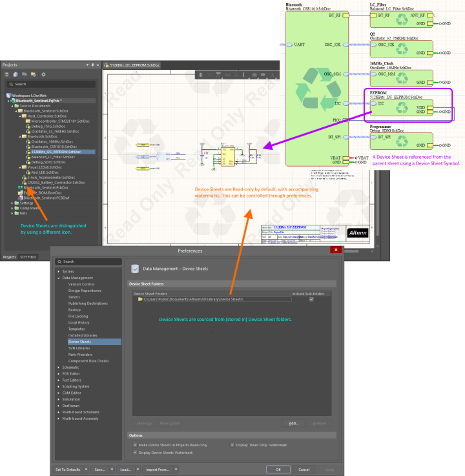This screenshot has height=476, width=465.
Task: Switch to SCH Filter panel tab
Action: tap(28, 257)
